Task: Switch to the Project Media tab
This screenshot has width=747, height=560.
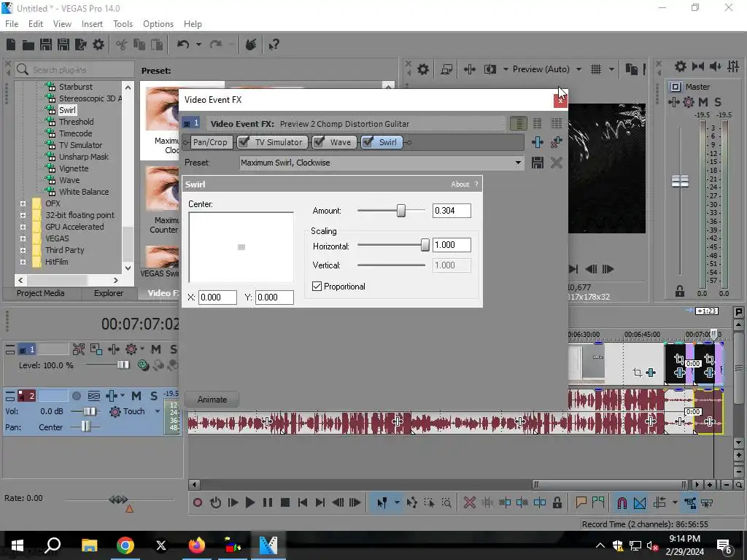Action: 41,293
